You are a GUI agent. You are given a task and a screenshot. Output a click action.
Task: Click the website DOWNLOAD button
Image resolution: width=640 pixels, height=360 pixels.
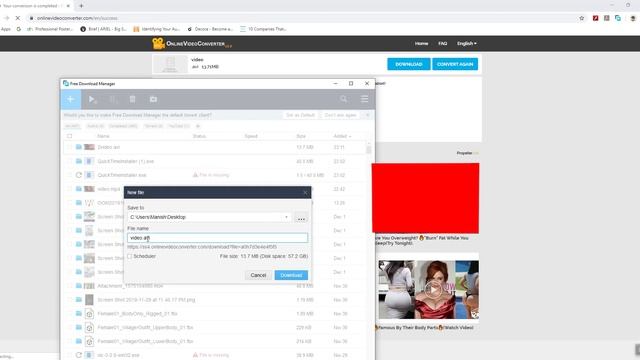[409, 64]
